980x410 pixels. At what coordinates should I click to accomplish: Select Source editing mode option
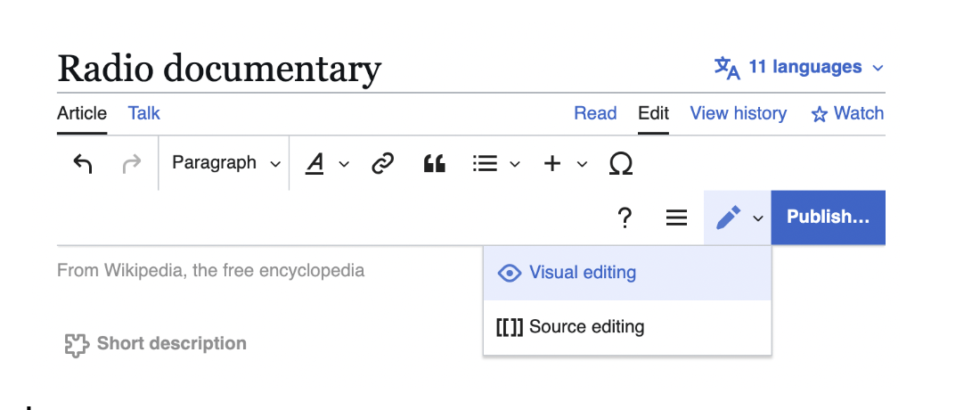(627, 327)
